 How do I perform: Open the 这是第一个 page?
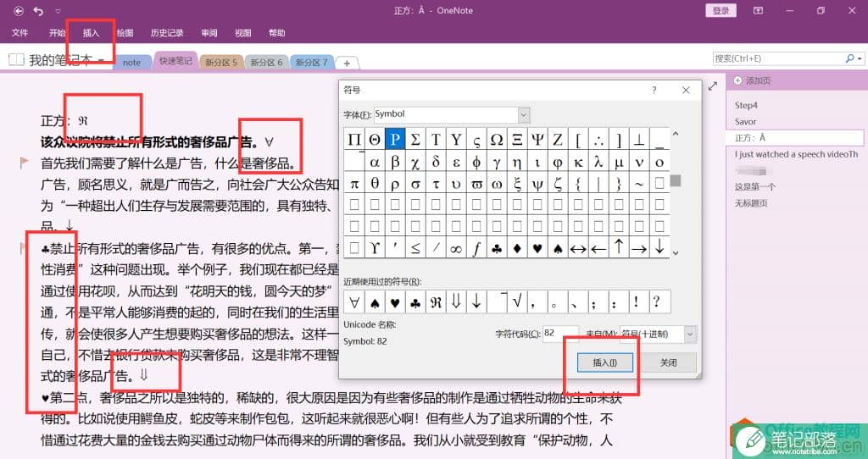click(x=754, y=187)
